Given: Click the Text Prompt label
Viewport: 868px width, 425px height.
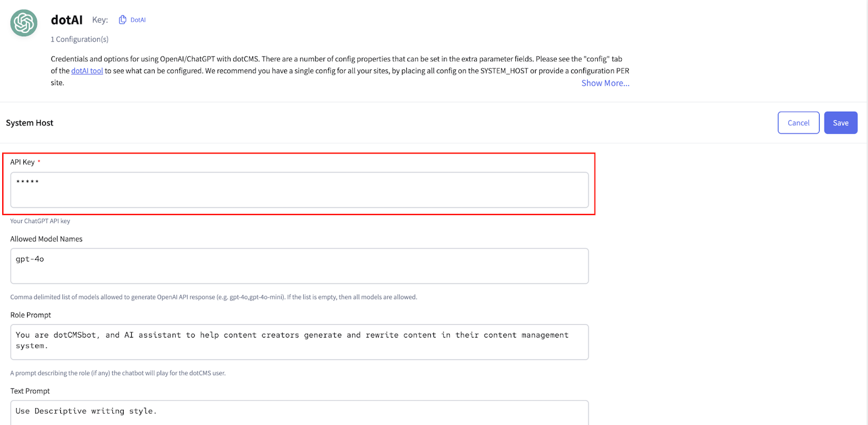Looking at the screenshot, I should click(30, 391).
